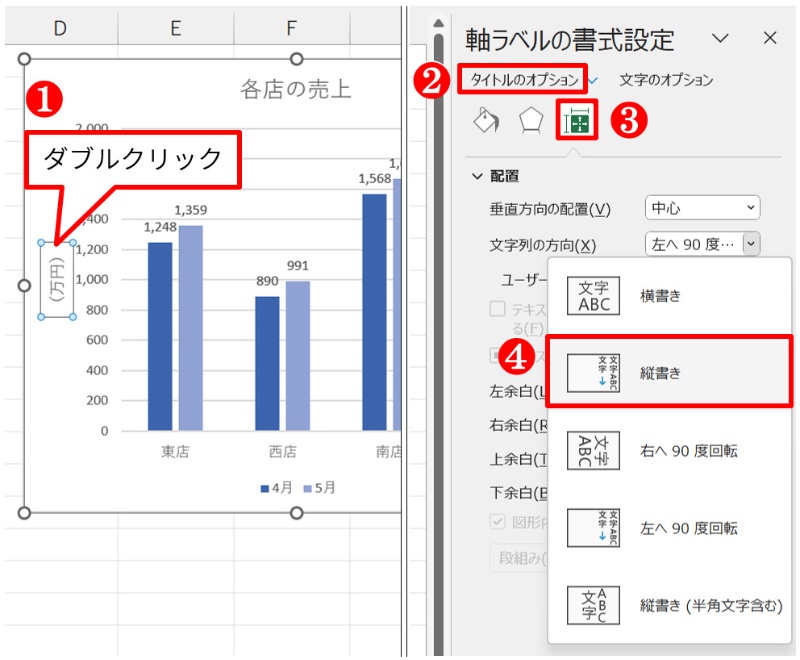The width and height of the screenshot is (800, 660).
Task: Open the 垂直方向の配置 dropdown showing 中心
Action: pos(702,207)
